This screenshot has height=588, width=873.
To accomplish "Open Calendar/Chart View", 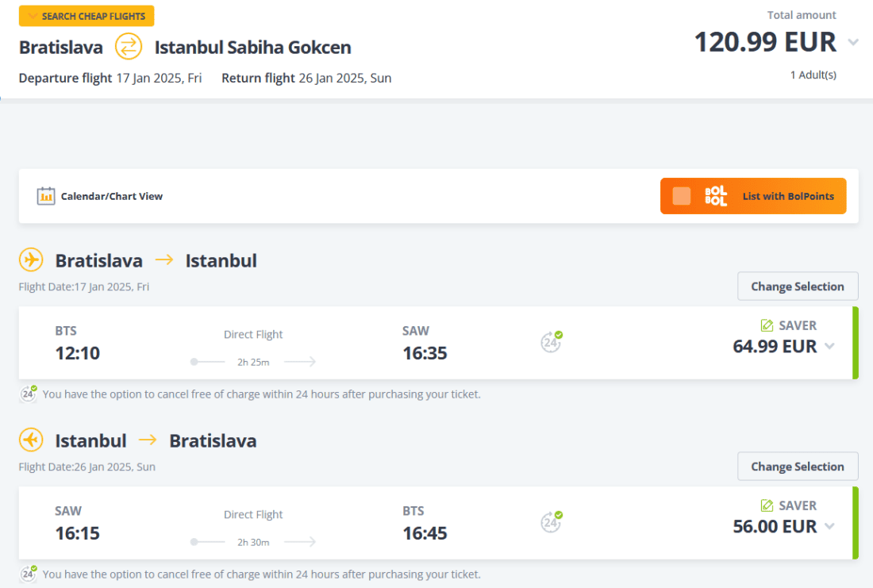I will tap(111, 196).
